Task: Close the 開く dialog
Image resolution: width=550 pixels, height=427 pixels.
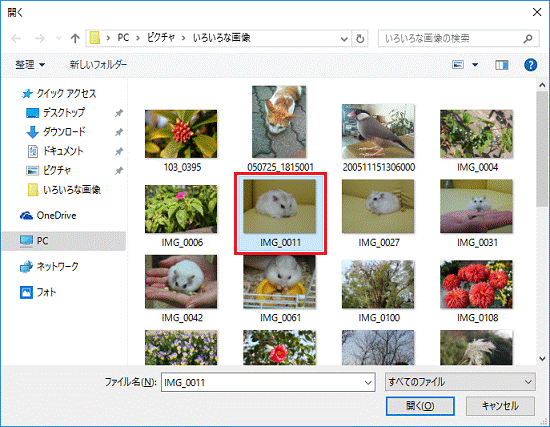Action: click(x=537, y=12)
